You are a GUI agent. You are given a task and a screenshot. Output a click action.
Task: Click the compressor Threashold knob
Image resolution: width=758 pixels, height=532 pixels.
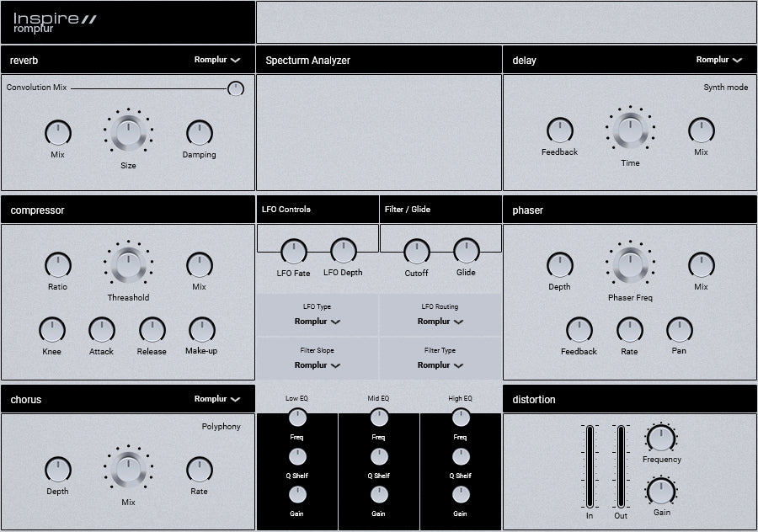point(128,263)
